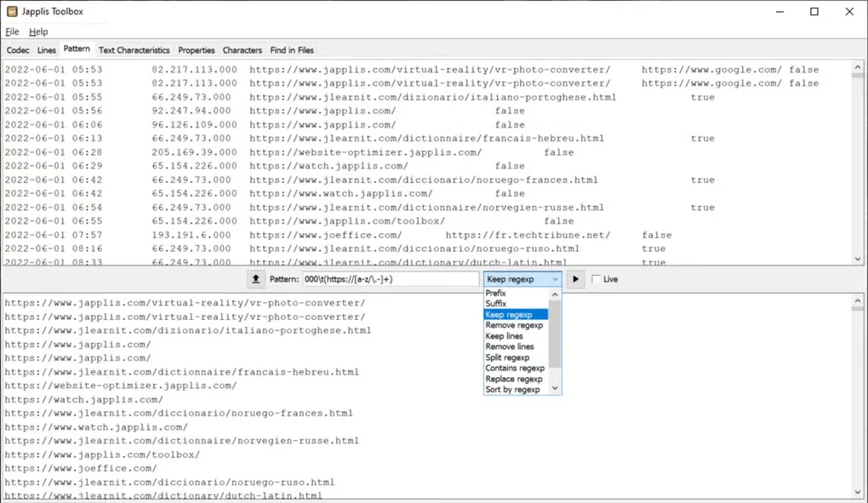Select Replace regexp option

point(516,379)
